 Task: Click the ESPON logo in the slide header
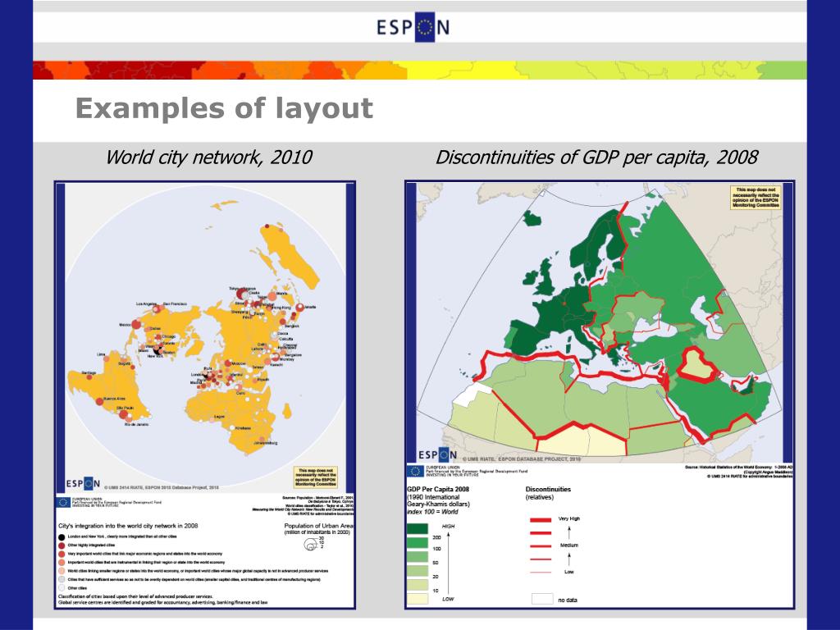(413, 27)
